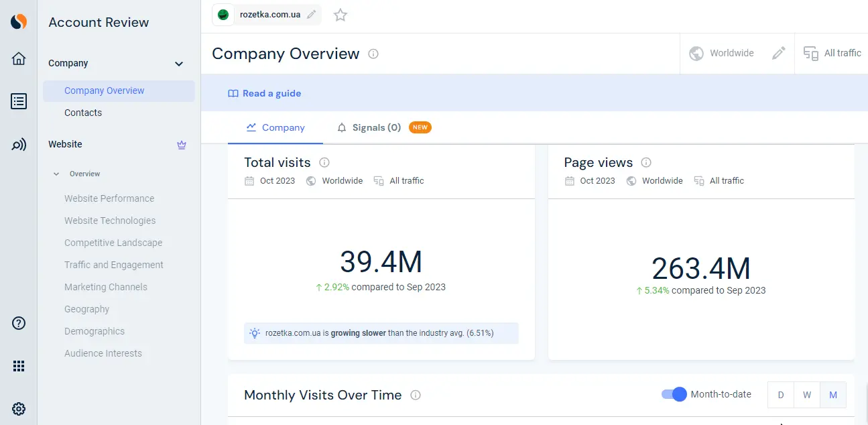Click the crown icon beside Website
Viewport: 868px width, 425px height.
tap(182, 144)
